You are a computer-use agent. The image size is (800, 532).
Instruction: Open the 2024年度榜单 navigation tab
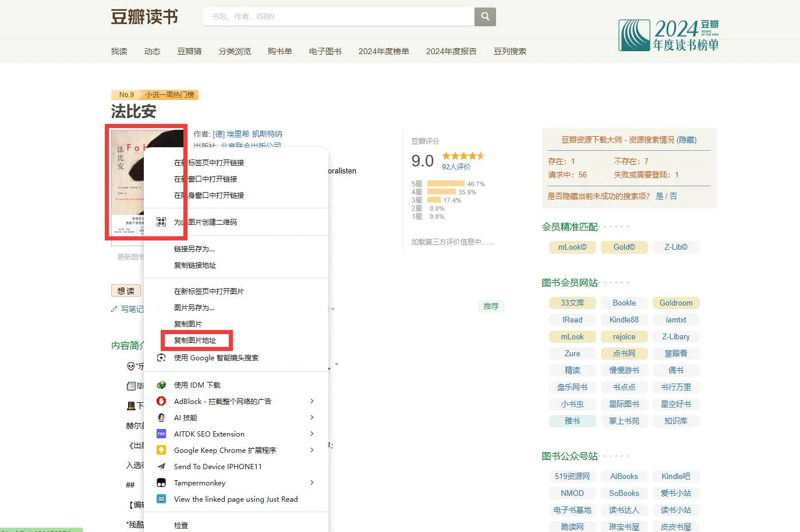pos(384,51)
